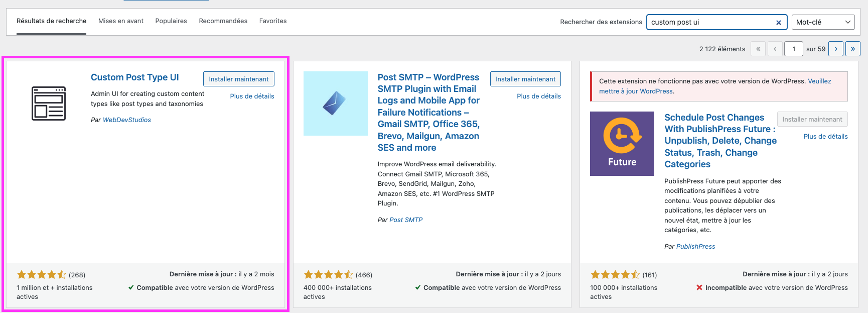Select the (161) ratings count
Screen dimensions: 868x313
650,275
